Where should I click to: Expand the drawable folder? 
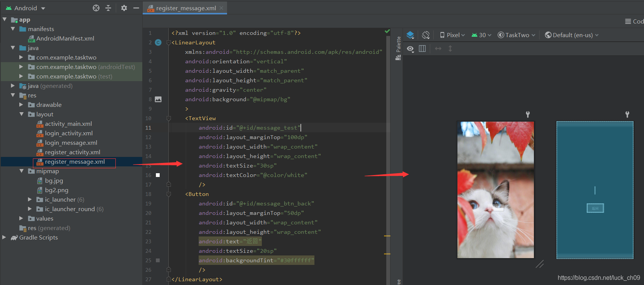(x=21, y=105)
